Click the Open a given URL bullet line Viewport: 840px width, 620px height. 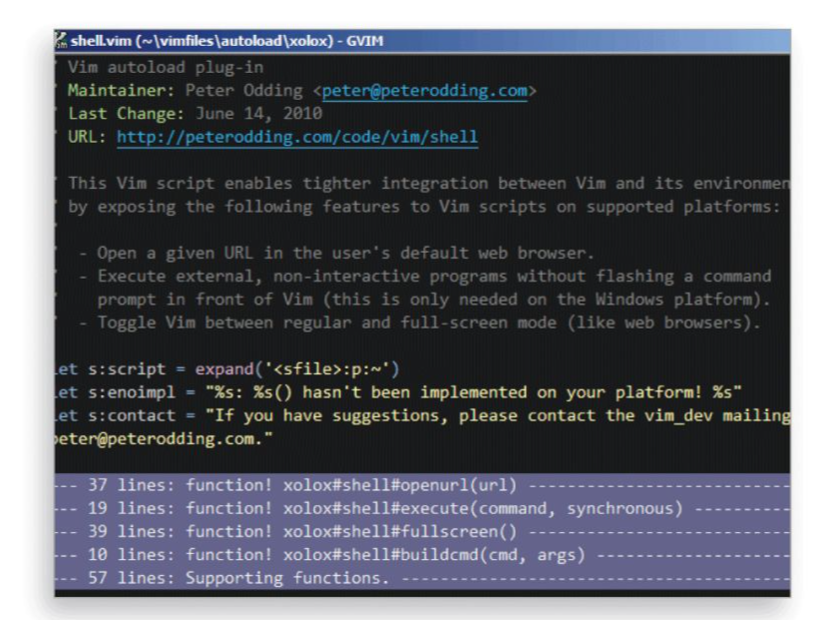pos(299,252)
